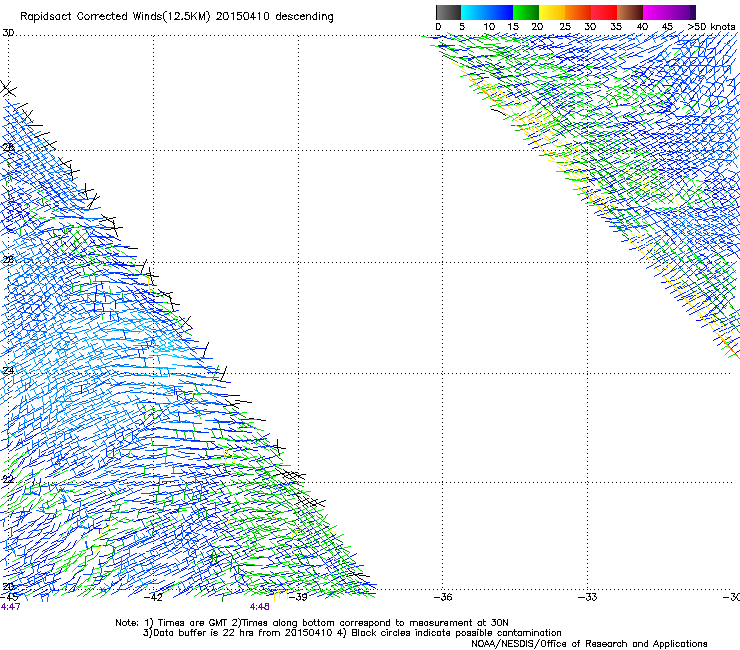The width and height of the screenshot is (740, 650).
Task: Select the gray 0-5 knots color band
Action: pyautogui.click(x=448, y=12)
